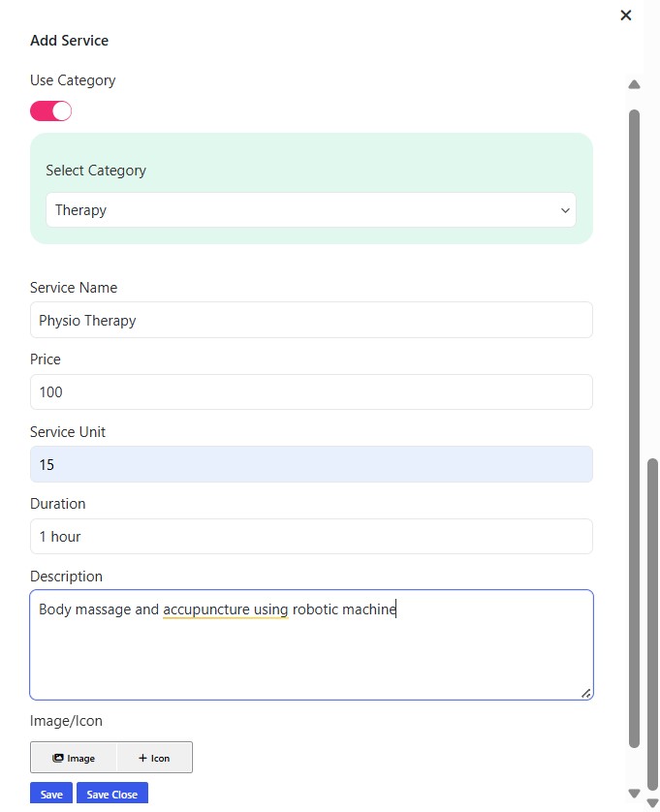Image resolution: width=660 pixels, height=812 pixels.
Task: Click the inner scrollbar's down arrow
Action: [635, 793]
